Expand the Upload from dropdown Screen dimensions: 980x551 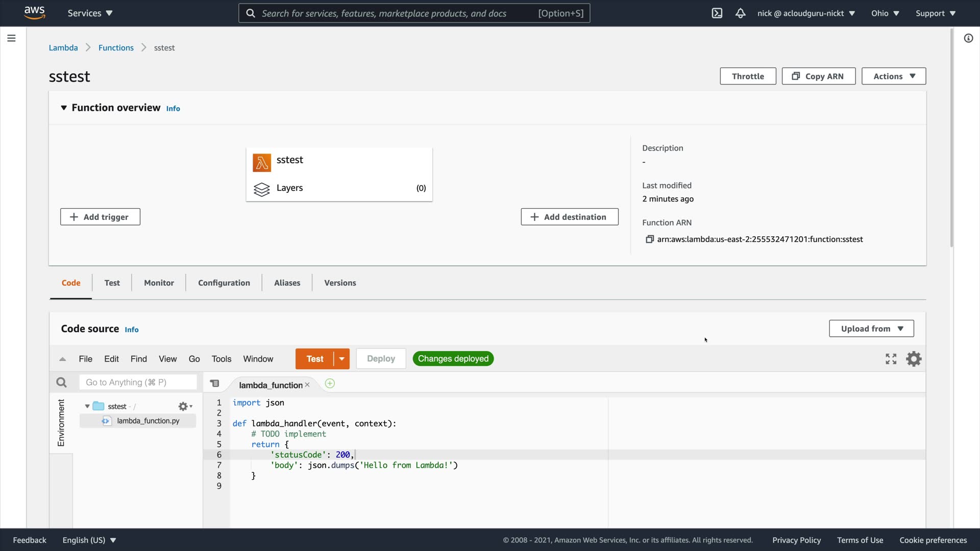pyautogui.click(x=871, y=329)
